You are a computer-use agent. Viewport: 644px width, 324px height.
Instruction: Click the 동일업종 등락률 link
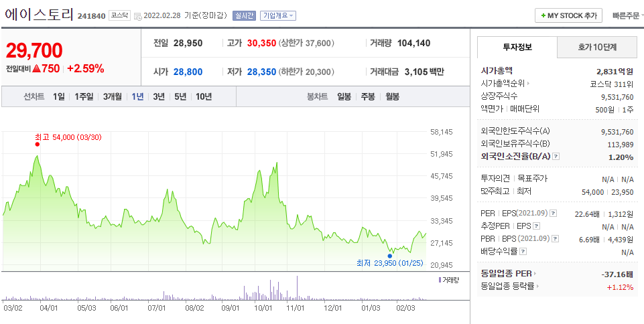[x=508, y=287]
